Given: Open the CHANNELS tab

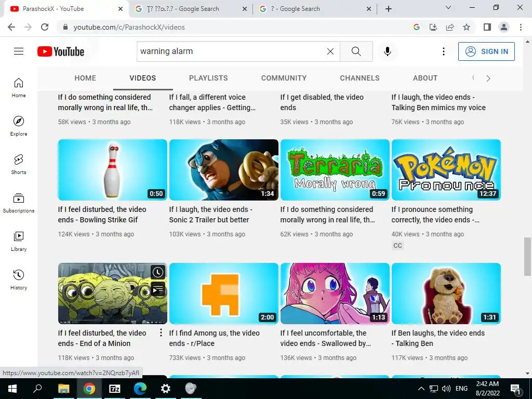Looking at the screenshot, I should point(360,78).
